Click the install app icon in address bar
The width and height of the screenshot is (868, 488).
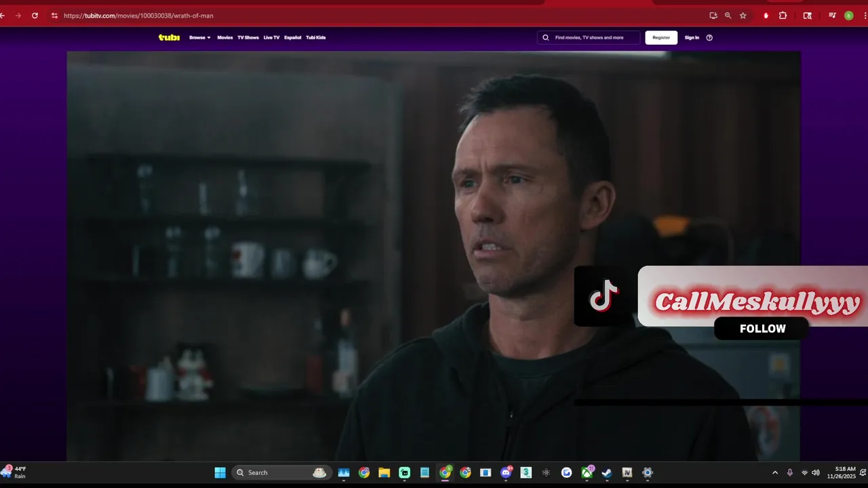(713, 16)
